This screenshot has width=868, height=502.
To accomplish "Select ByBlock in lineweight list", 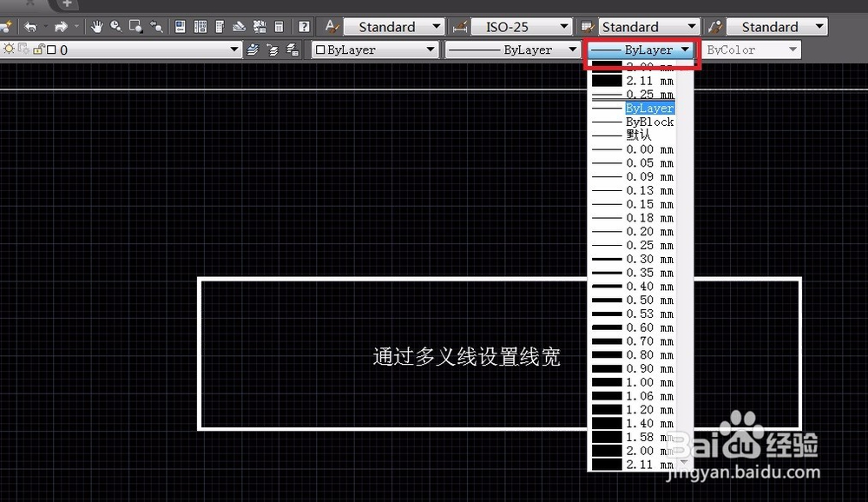I will (x=634, y=122).
